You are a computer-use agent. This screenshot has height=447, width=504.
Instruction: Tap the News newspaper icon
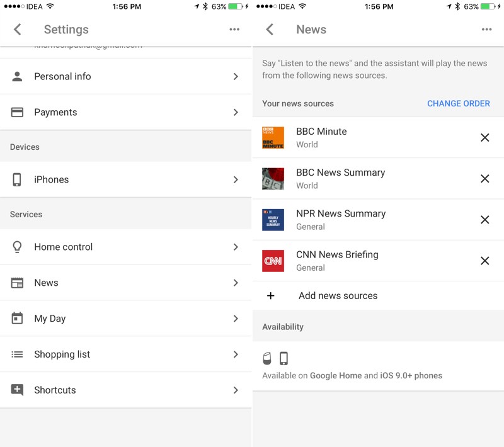18,283
